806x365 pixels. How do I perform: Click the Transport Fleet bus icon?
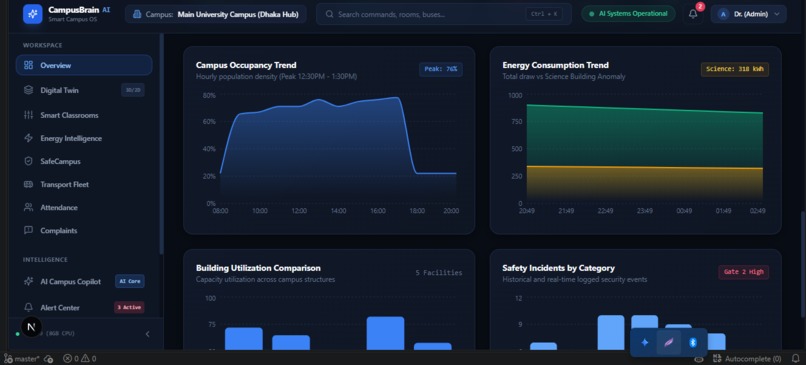[29, 185]
